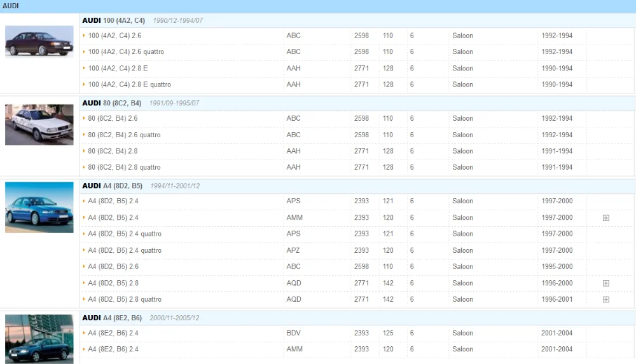The width and height of the screenshot is (636, 364).
Task: Choose A4 (8D2, B5) 2.4 quattro APZ row
Action: (357, 250)
